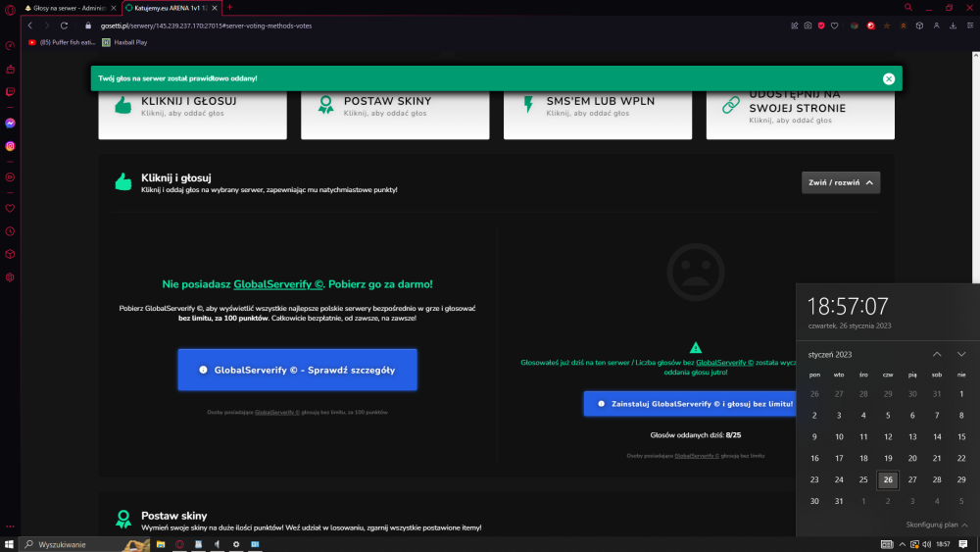Open the Windows Start menu
The width and height of the screenshot is (980, 552).
pyautogui.click(x=9, y=544)
